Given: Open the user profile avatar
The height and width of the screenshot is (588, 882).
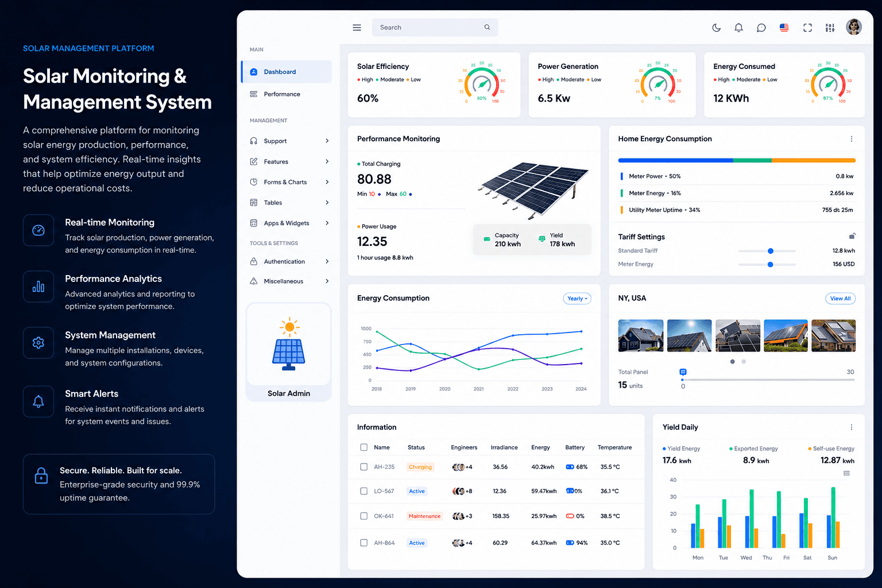Looking at the screenshot, I should (854, 27).
